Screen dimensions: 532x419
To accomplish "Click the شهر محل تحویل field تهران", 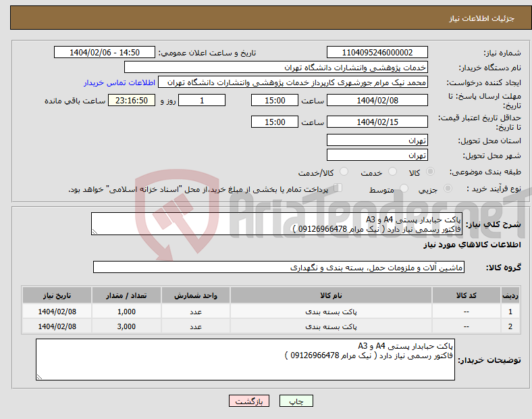I will point(377,155).
